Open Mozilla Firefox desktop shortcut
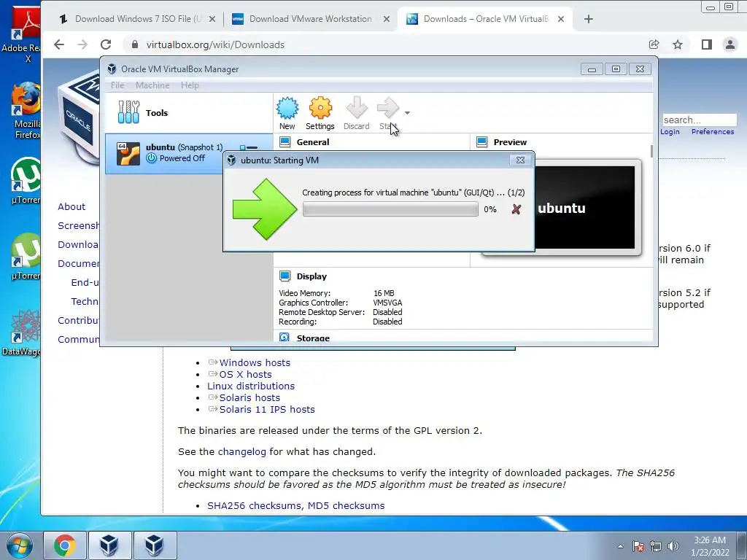Image resolution: width=747 pixels, height=560 pixels. (27, 111)
